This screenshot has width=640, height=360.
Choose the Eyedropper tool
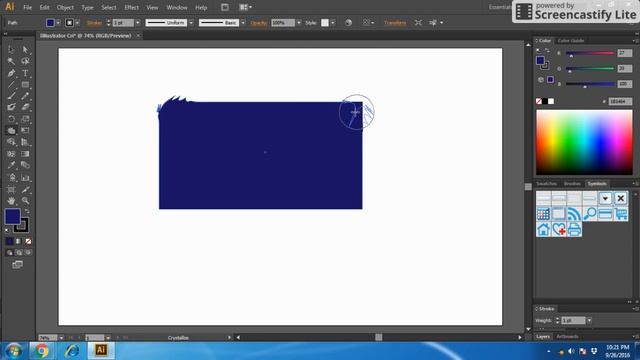click(x=11, y=165)
